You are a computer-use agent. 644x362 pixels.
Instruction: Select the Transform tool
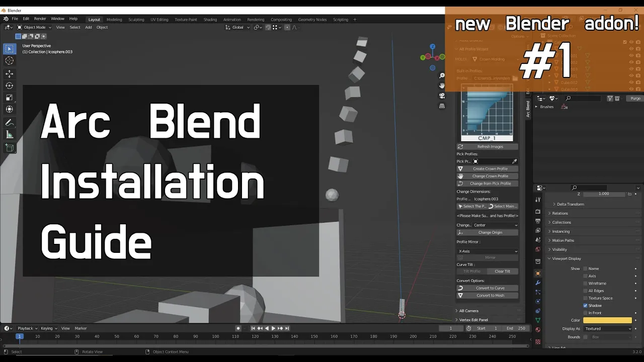9,109
